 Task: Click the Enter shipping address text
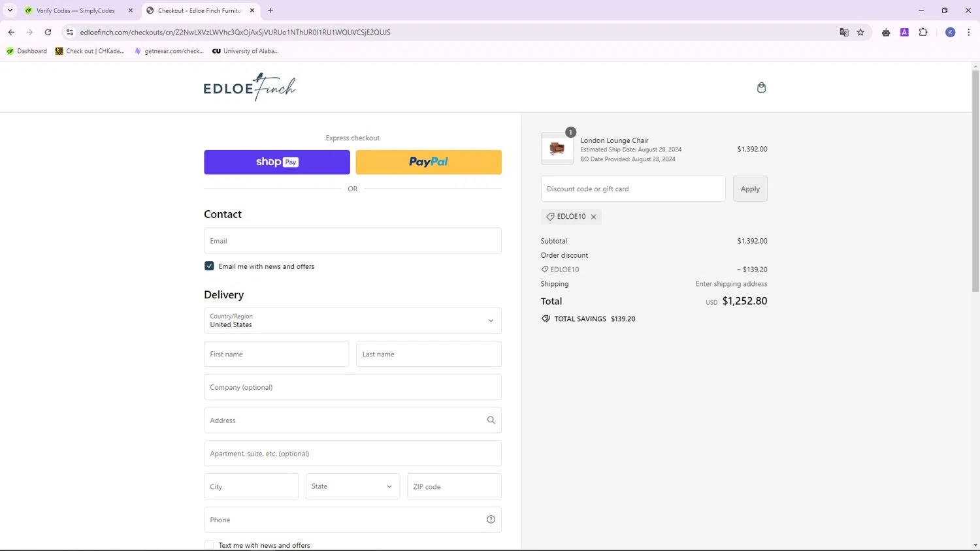point(731,284)
